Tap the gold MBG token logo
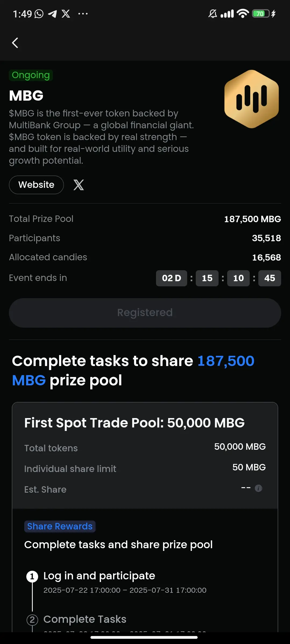 coord(252,99)
